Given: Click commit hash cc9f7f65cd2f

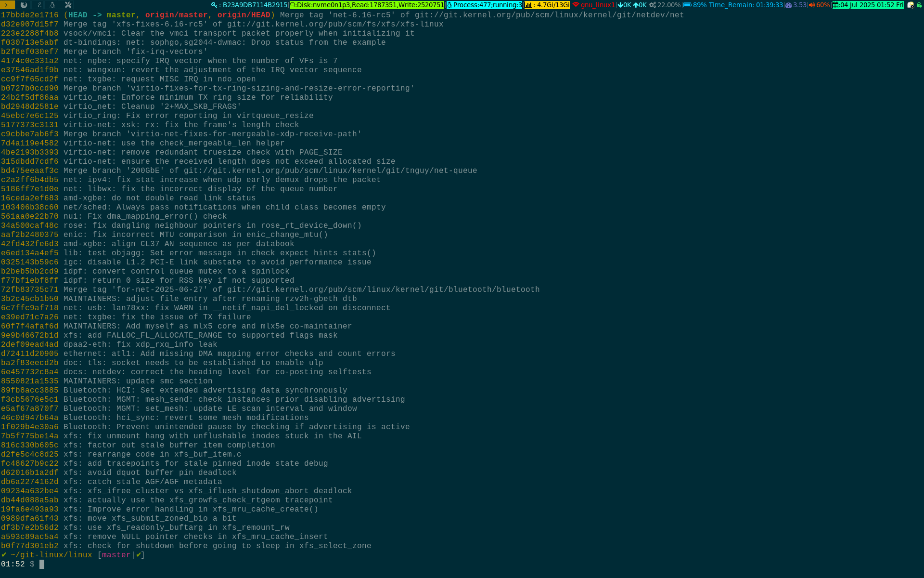Looking at the screenshot, I should point(30,79).
